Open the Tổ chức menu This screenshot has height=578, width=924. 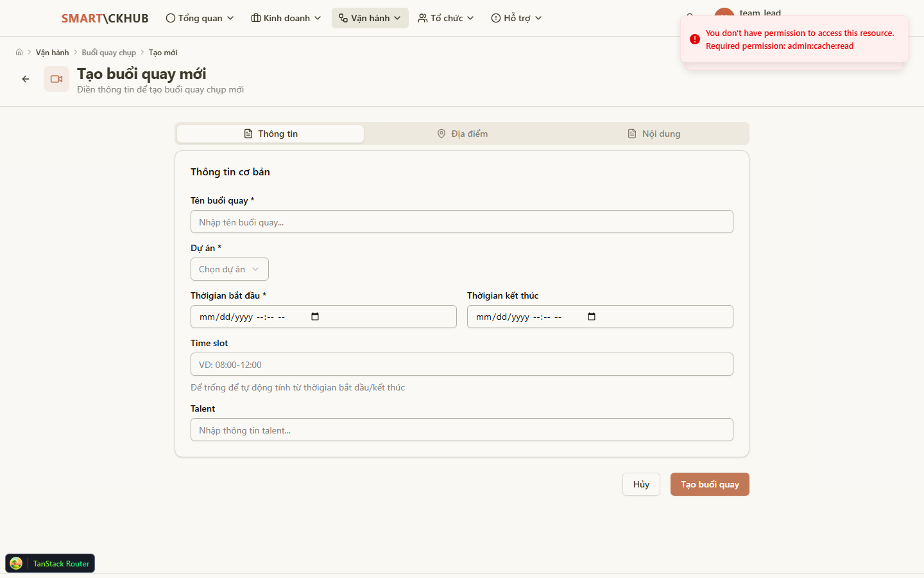click(445, 18)
